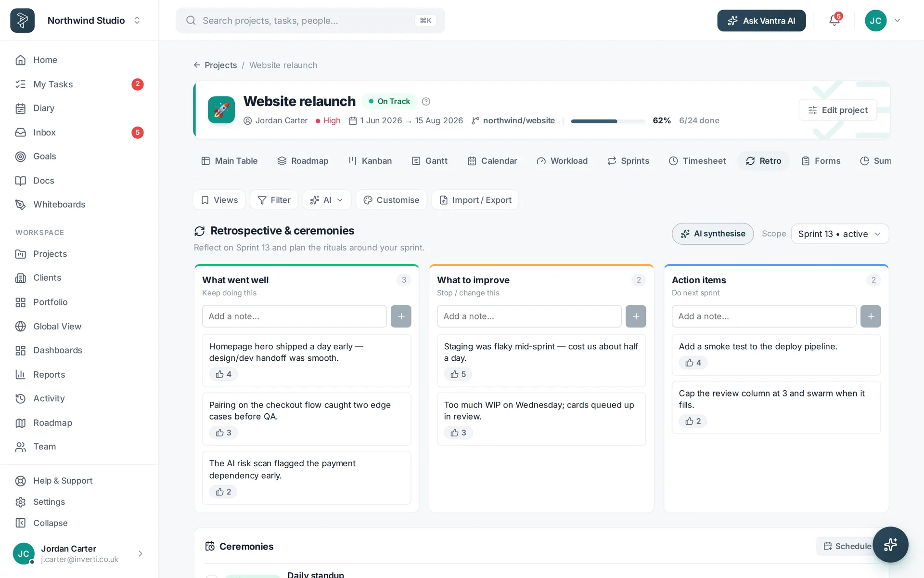Toggle like on Homepage hero shipped note
Image resolution: width=924 pixels, height=578 pixels.
[223, 374]
